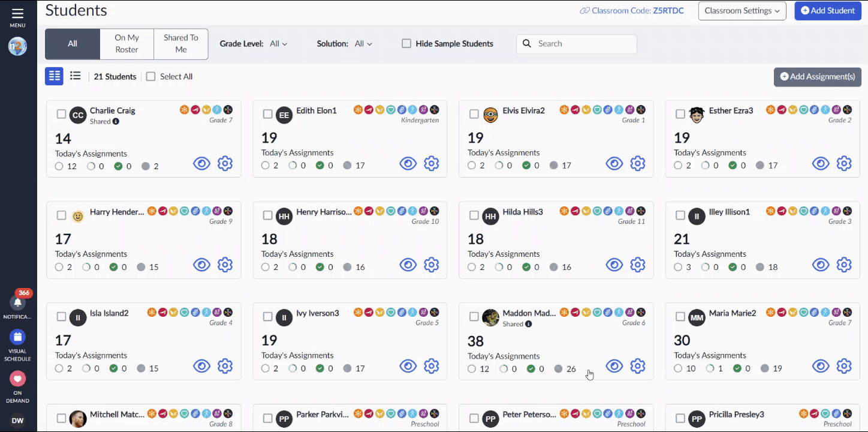Click Kindergarten label on Edith Elon1
This screenshot has height=432, width=868.
[x=420, y=120]
